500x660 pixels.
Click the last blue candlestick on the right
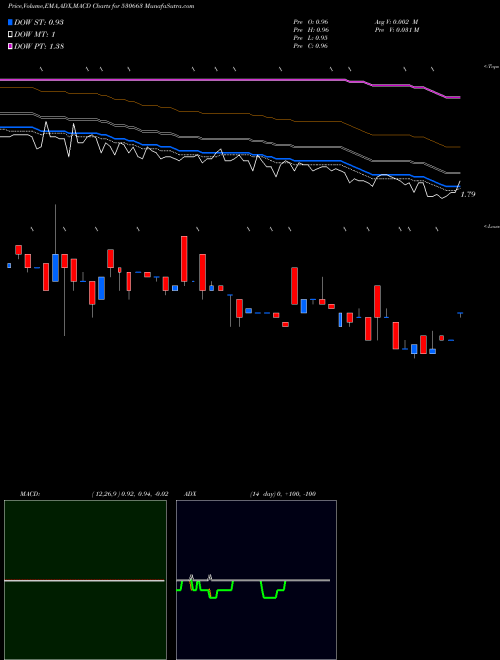coord(460,314)
